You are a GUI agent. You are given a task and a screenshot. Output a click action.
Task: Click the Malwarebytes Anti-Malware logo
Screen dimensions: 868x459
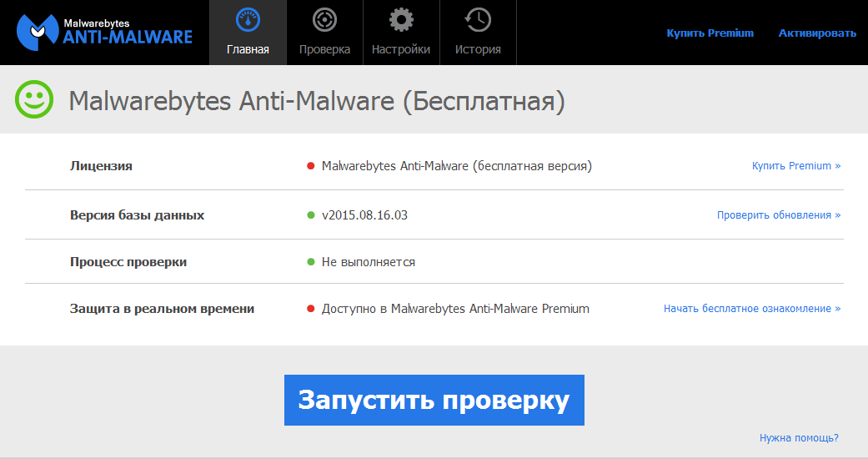point(104,30)
